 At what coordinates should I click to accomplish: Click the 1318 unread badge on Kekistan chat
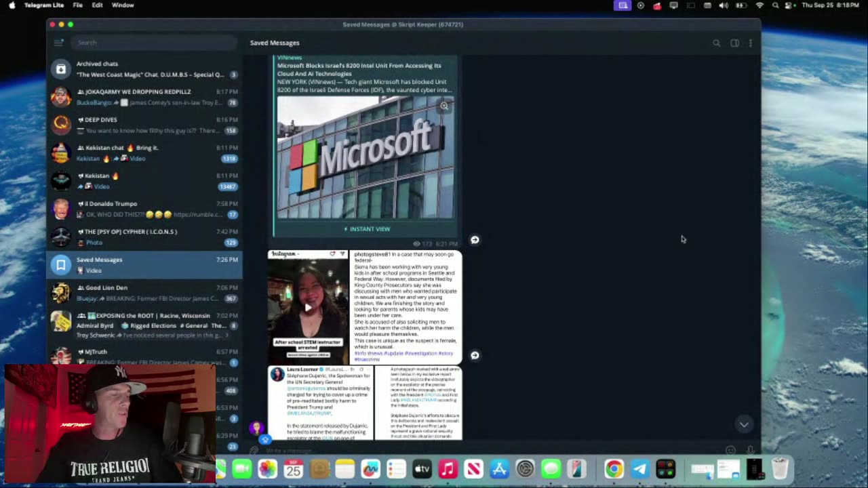click(229, 159)
